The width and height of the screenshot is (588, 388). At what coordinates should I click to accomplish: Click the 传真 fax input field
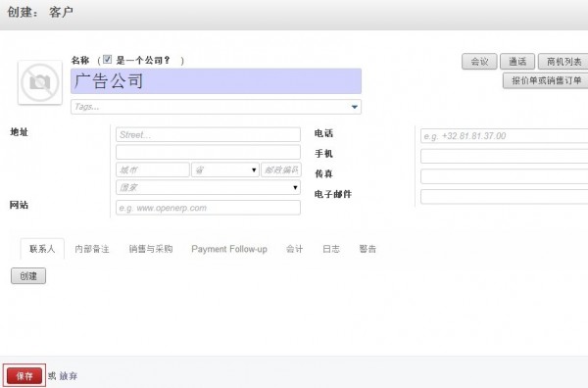tap(504, 176)
